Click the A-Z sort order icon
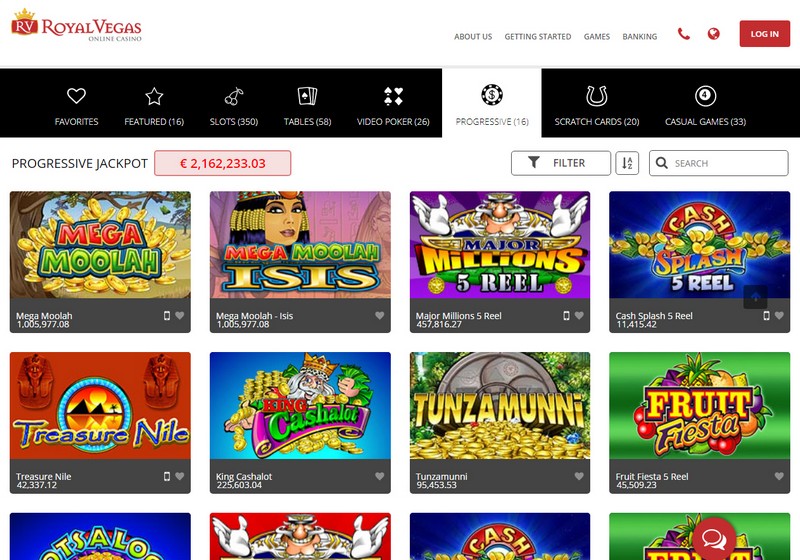Viewport: 800px width, 560px height. pos(627,163)
